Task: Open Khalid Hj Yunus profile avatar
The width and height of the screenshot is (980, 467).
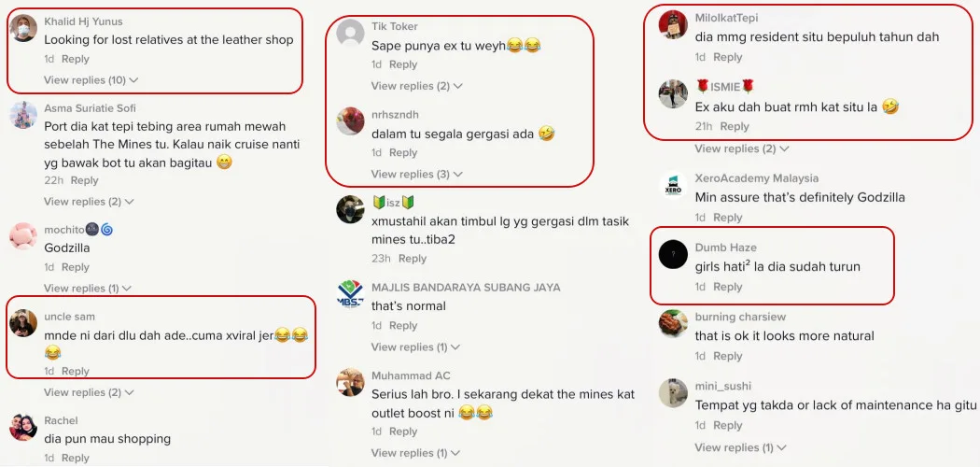Action: click(23, 28)
